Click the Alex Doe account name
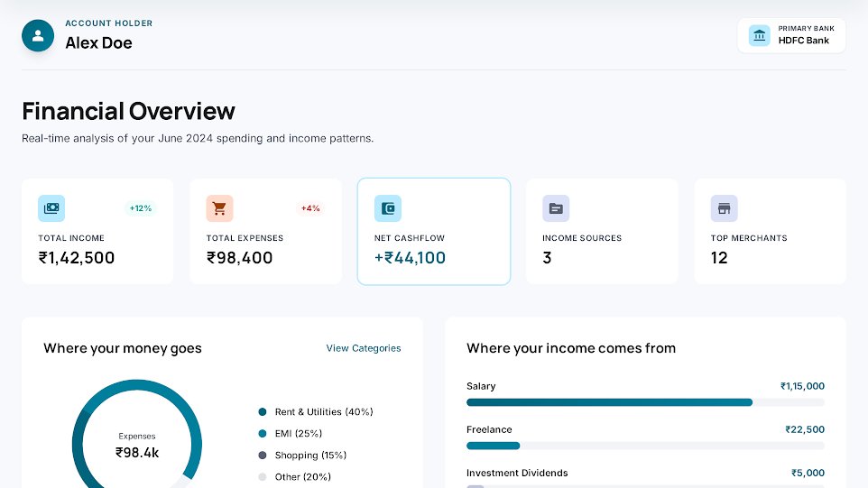Viewport: 868px width, 488px height. click(98, 42)
